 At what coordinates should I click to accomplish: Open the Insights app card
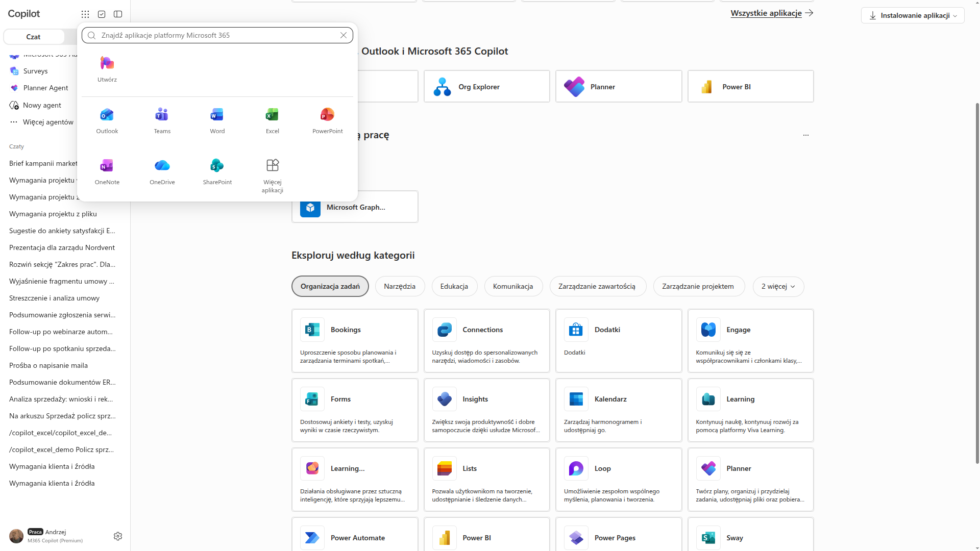pos(487,410)
